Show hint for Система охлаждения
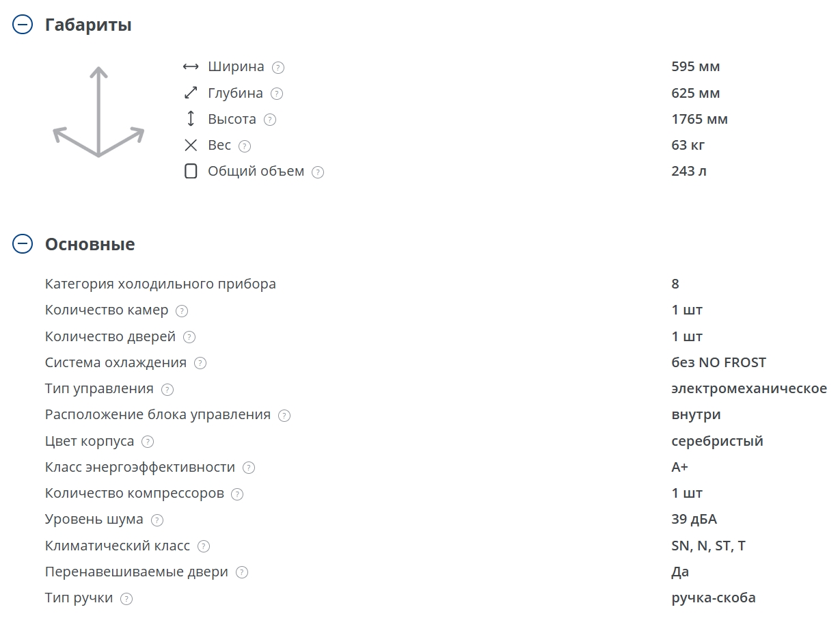The width and height of the screenshot is (840, 629). tap(200, 363)
